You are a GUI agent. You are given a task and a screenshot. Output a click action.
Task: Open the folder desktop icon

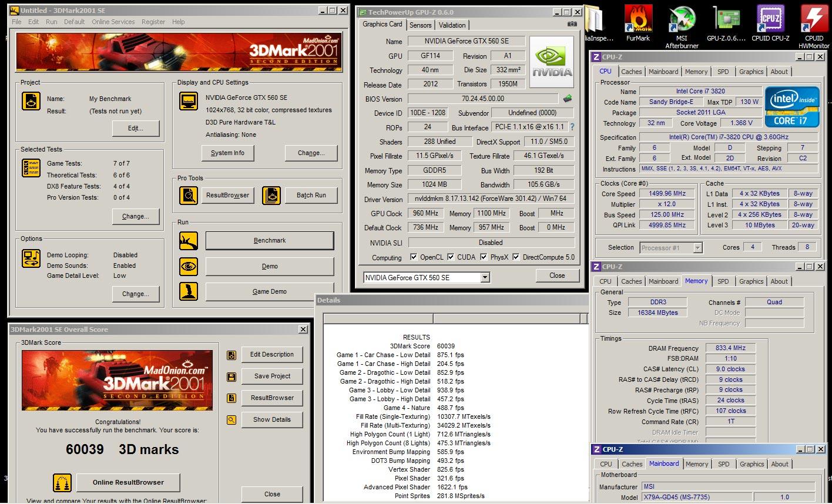595,22
